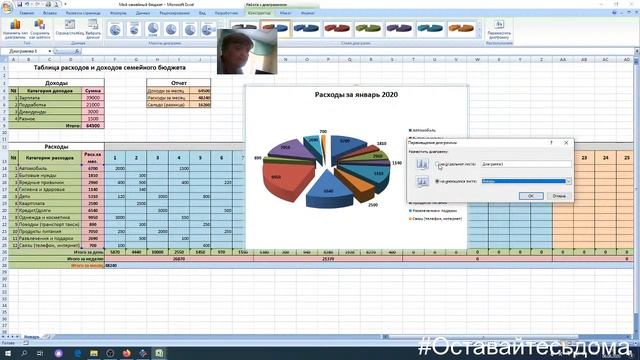Open the Разметка страницы ribbon tab

coord(83,13)
